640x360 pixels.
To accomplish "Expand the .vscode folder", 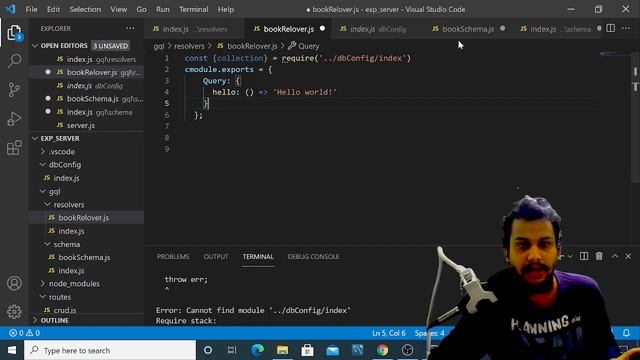I will click(43, 151).
